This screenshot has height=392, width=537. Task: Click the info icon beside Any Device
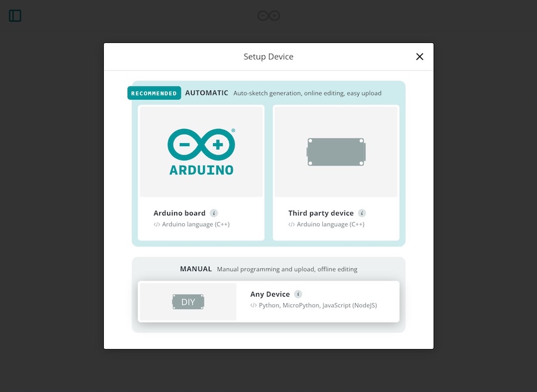click(298, 294)
